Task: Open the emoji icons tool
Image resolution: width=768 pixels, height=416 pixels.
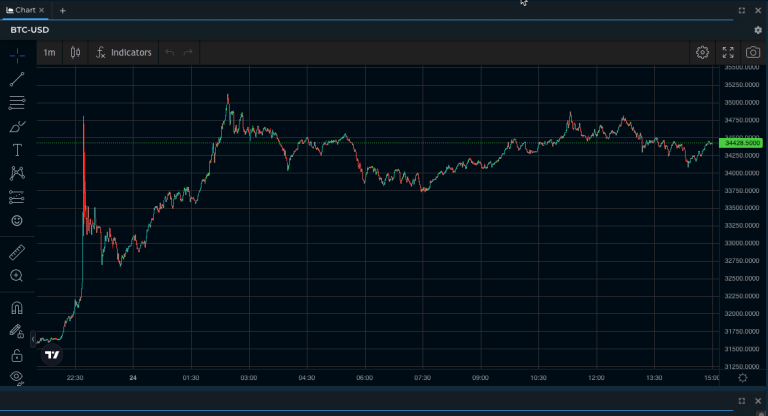Action: [x=17, y=220]
